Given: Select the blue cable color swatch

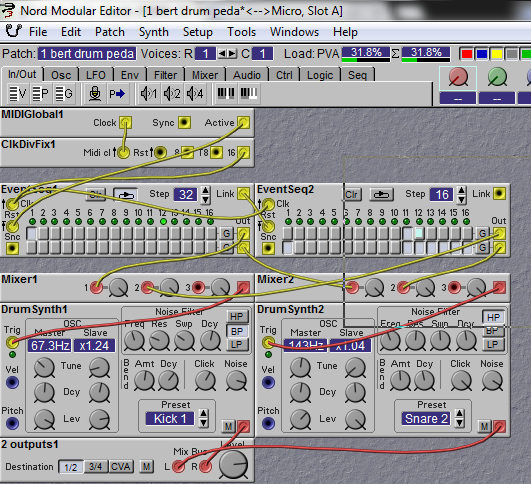Looking at the screenshot, I should 481,54.
